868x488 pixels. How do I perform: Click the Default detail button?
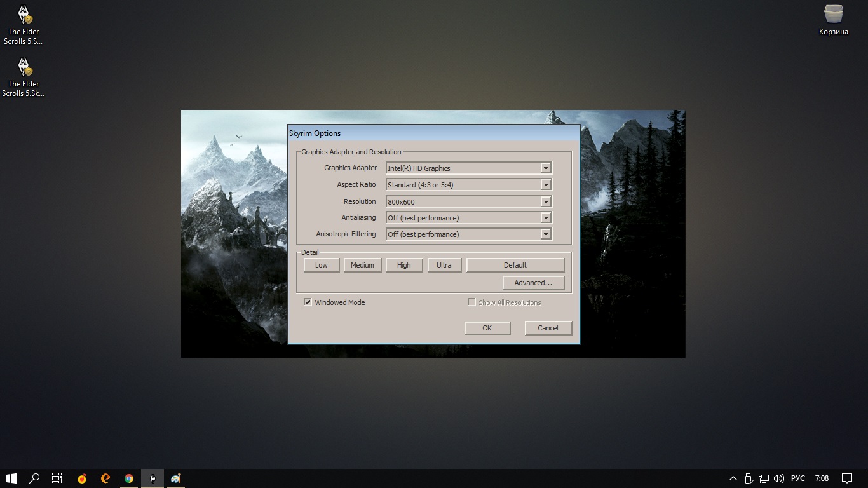click(515, 265)
